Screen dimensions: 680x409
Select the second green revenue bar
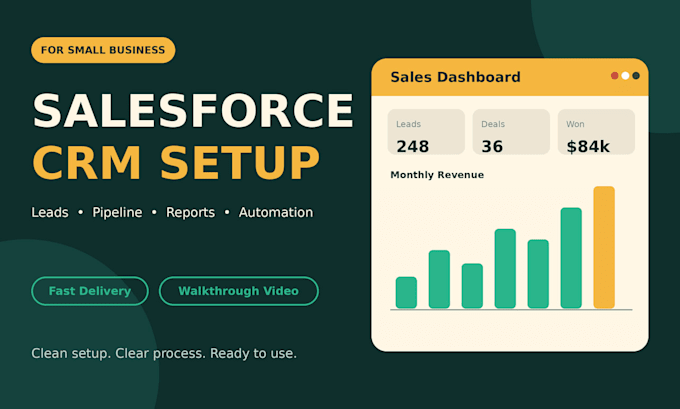[439, 279]
